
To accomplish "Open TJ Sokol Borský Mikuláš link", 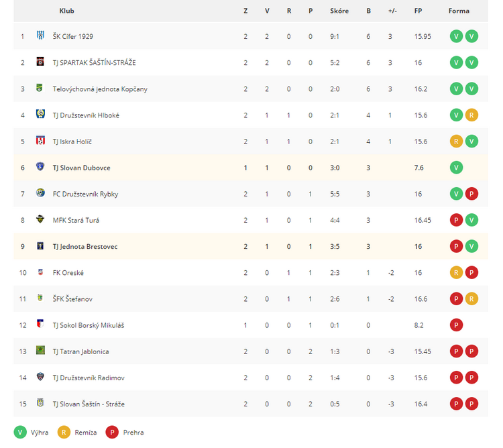I will (89, 325).
